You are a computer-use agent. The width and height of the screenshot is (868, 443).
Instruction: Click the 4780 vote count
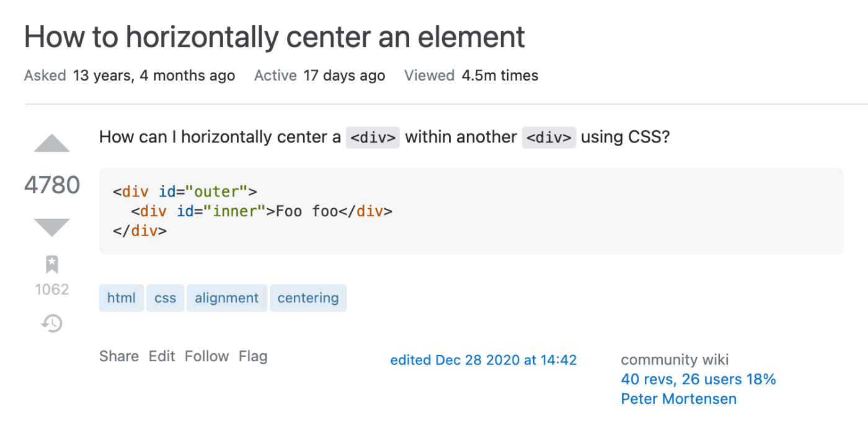point(52,185)
